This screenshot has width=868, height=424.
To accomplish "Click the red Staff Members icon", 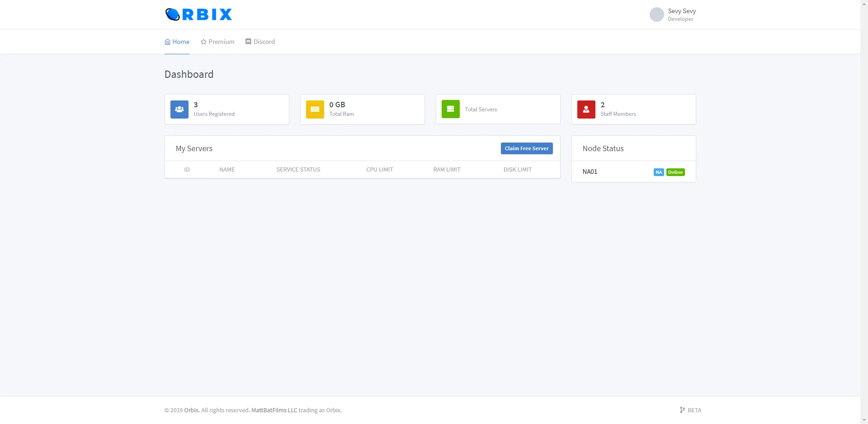I will 586,110.
